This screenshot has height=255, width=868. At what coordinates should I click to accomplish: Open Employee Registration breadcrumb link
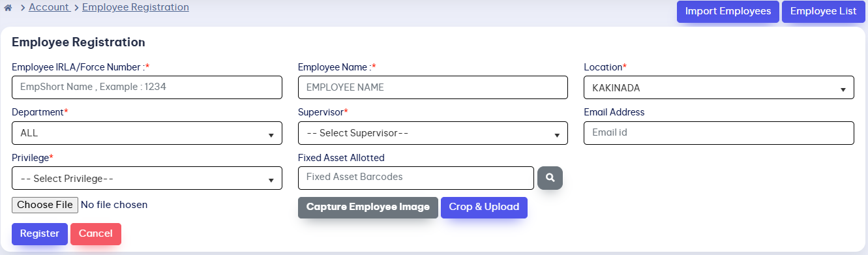[136, 7]
